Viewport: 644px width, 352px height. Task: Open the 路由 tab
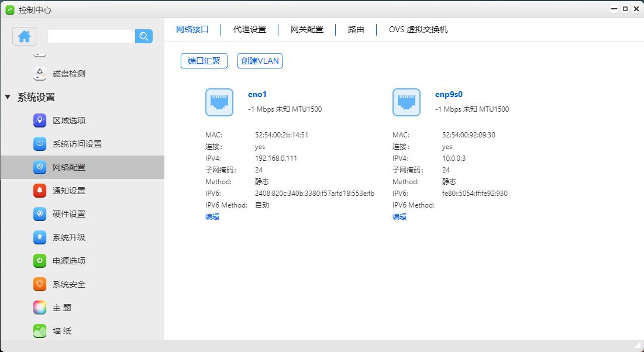tap(356, 29)
